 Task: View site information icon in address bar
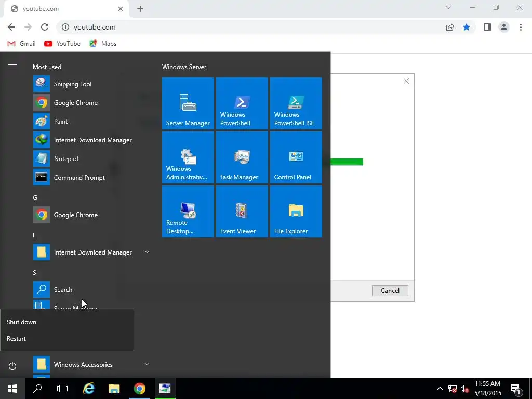(x=65, y=27)
